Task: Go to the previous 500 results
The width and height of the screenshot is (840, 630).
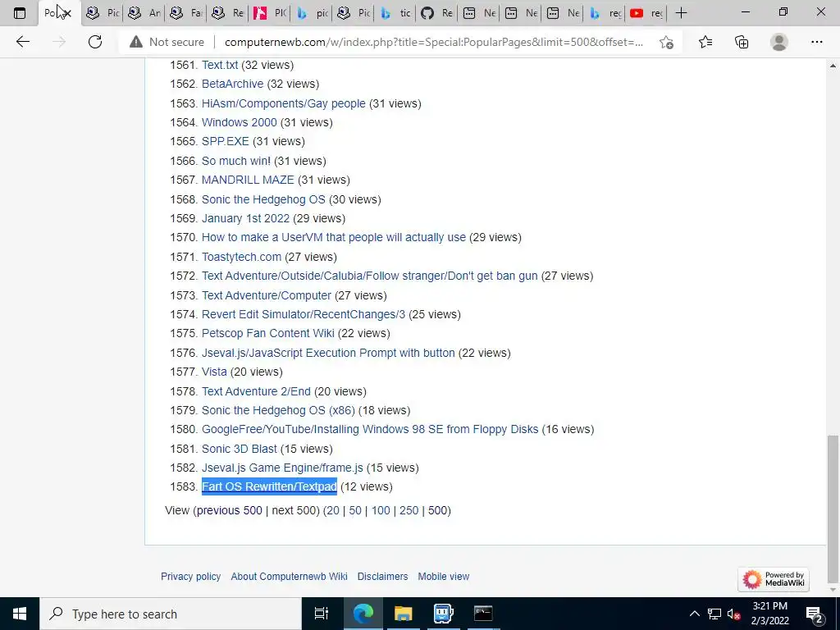Action: pos(230,510)
